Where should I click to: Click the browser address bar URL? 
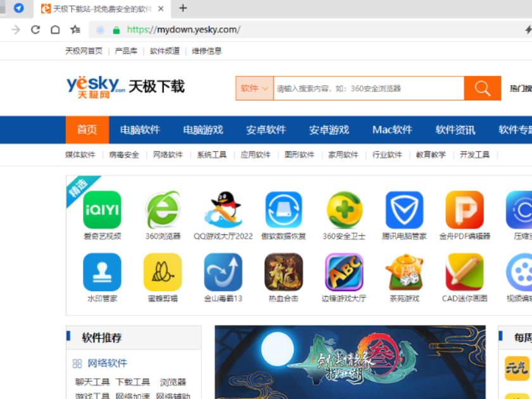(x=184, y=30)
